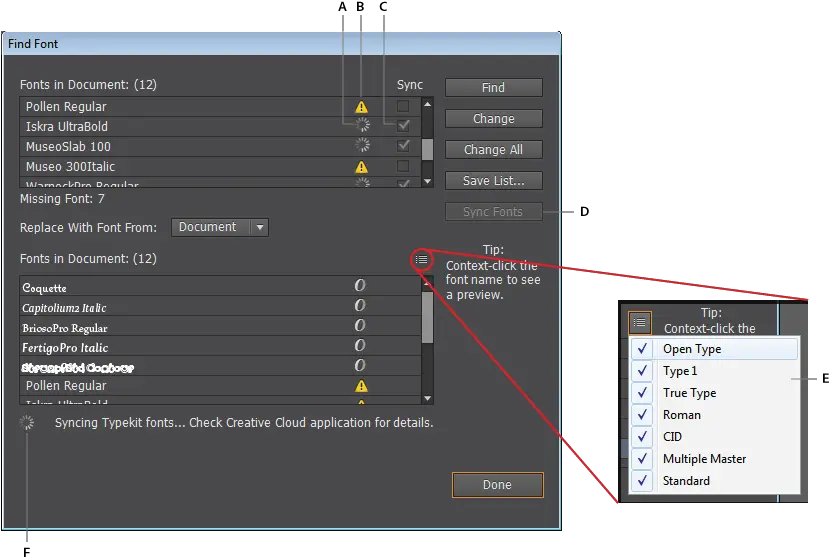This screenshot has height=557, width=829.
Task: Click top font list scroll down arrow
Action: pyautogui.click(x=427, y=181)
